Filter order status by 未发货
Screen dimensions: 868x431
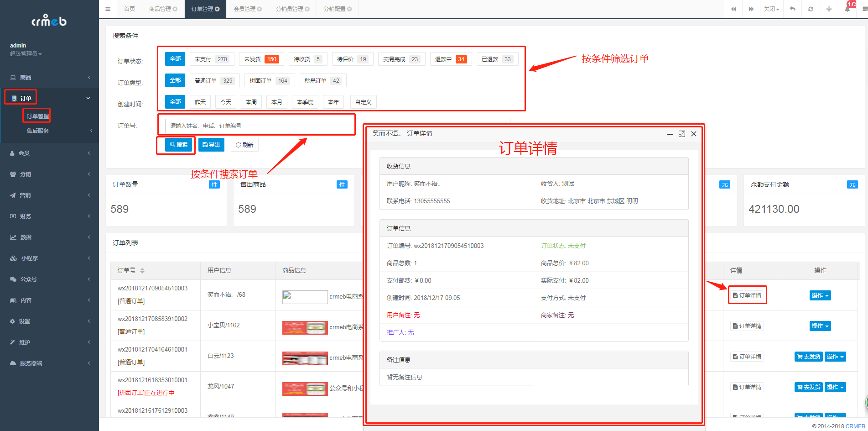[x=261, y=59]
